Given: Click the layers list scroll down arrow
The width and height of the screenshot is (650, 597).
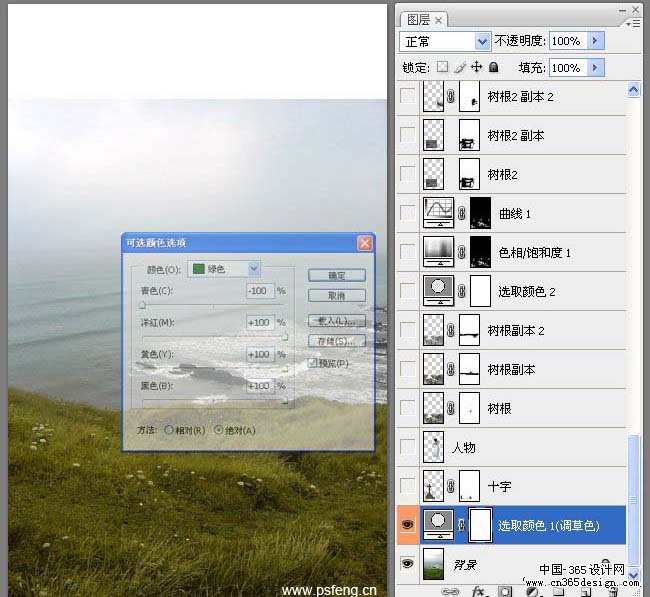Looking at the screenshot, I should (x=633, y=575).
